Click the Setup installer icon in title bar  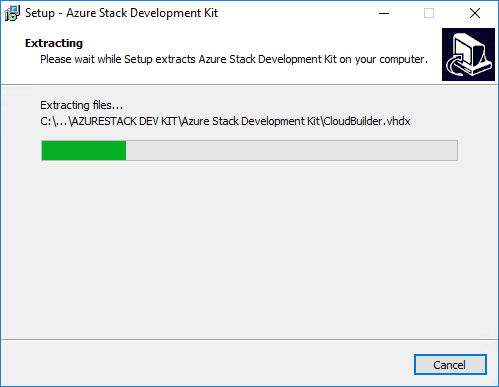tap(12, 13)
